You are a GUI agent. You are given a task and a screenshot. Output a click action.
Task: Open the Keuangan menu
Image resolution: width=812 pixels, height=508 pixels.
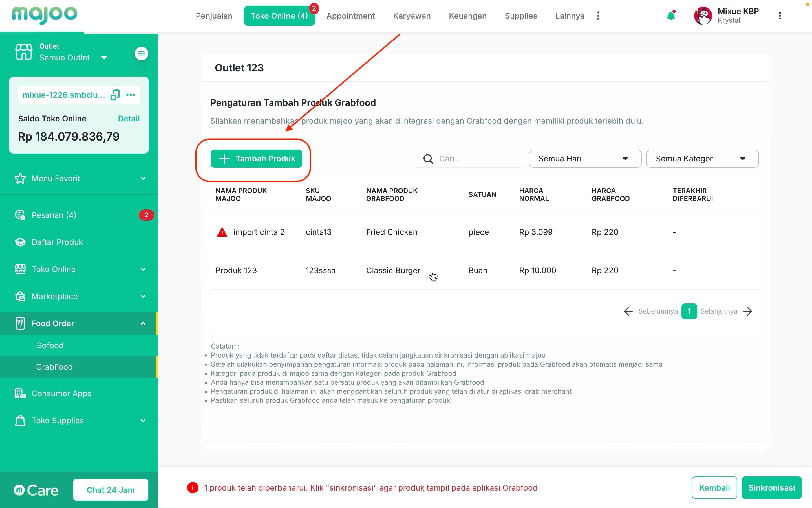467,16
